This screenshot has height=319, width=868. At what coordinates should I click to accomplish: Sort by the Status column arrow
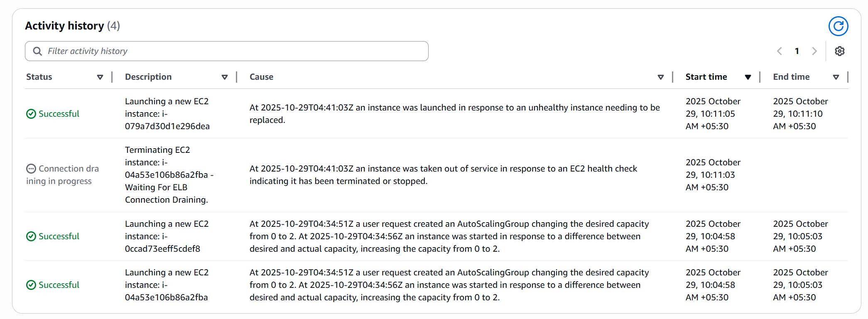point(100,77)
